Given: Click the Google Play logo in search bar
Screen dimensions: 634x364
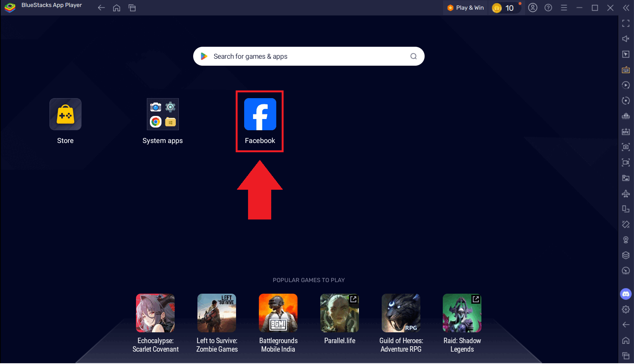Looking at the screenshot, I should pos(204,56).
